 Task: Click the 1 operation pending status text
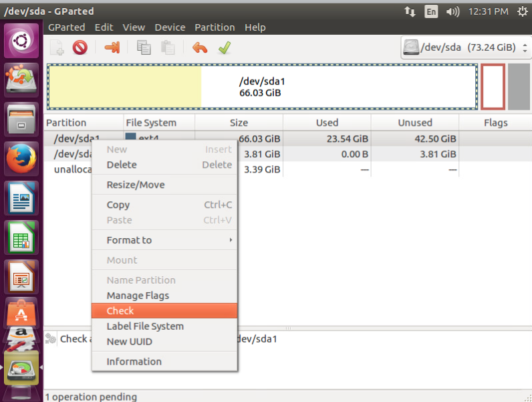[91, 397]
